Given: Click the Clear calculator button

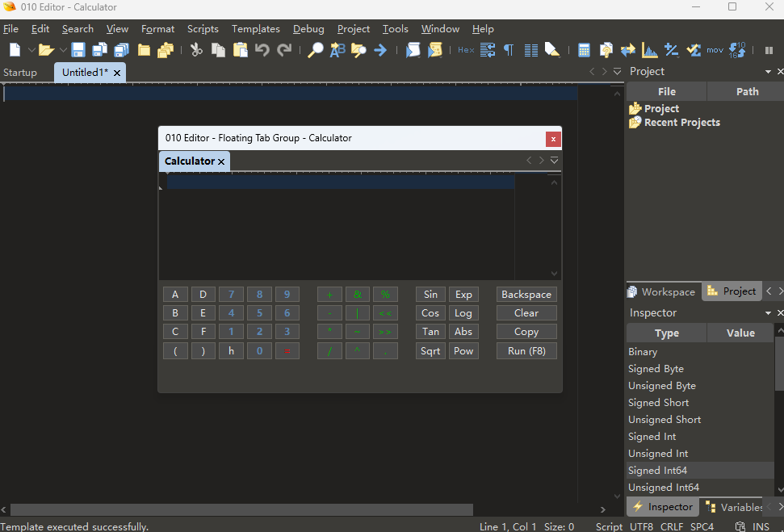Looking at the screenshot, I should pyautogui.click(x=526, y=313).
